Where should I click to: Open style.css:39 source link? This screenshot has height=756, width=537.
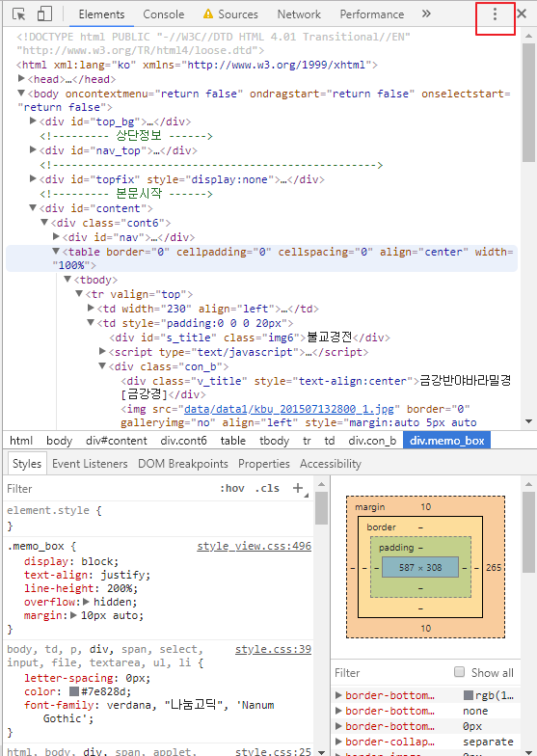tap(273, 649)
